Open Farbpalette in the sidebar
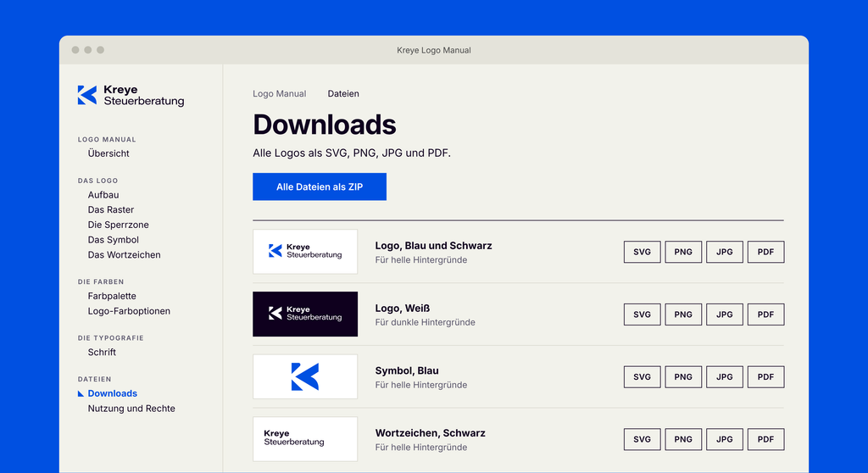This screenshot has width=868, height=473. tap(112, 296)
